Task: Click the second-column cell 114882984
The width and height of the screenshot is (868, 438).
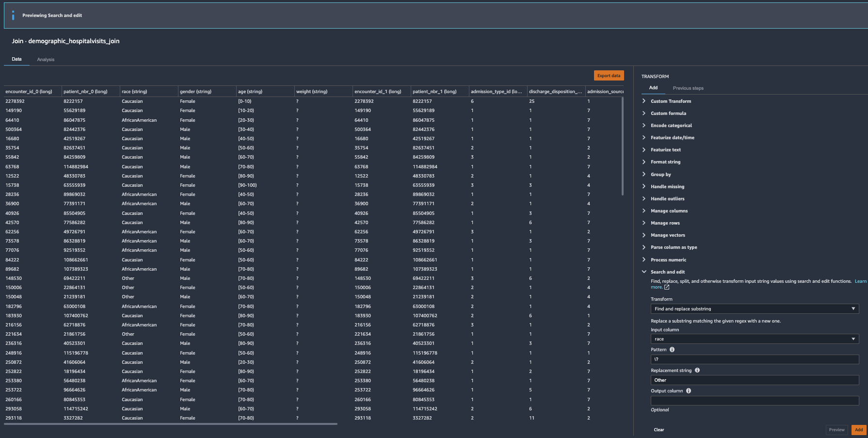Action: click(76, 167)
